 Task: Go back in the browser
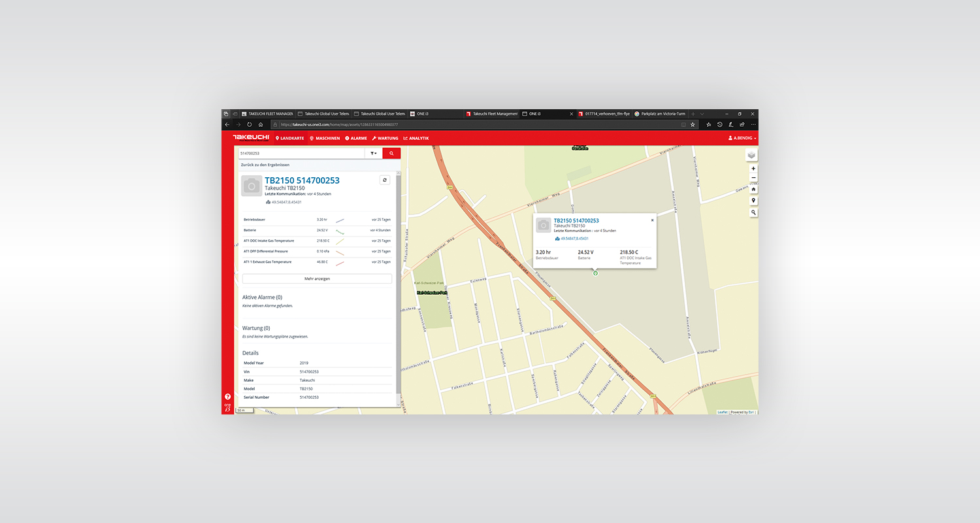[x=227, y=124]
